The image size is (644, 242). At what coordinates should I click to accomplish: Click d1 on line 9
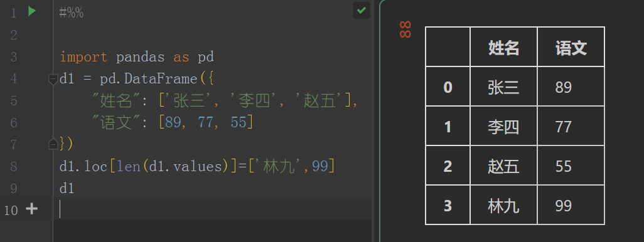(67, 188)
